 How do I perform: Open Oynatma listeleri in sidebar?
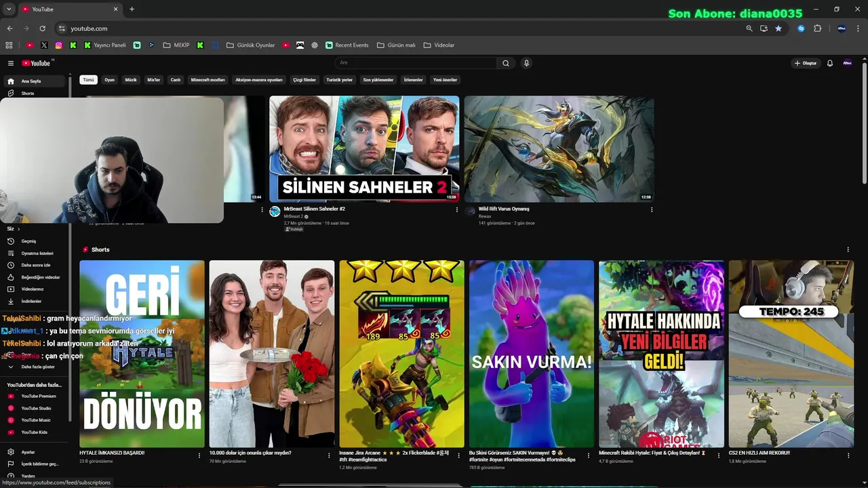click(36, 253)
